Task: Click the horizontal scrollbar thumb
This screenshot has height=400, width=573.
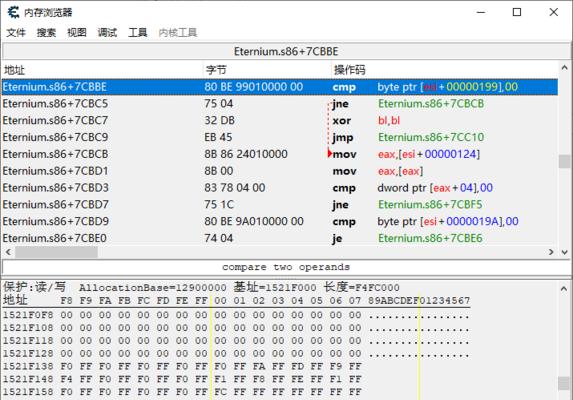Action: click(56, 252)
